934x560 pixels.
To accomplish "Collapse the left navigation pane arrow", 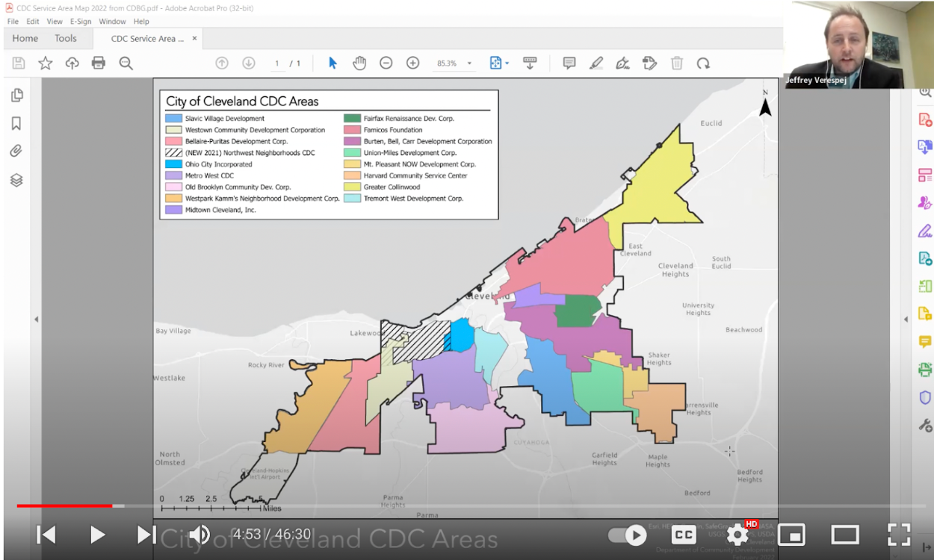I will pos(37,320).
